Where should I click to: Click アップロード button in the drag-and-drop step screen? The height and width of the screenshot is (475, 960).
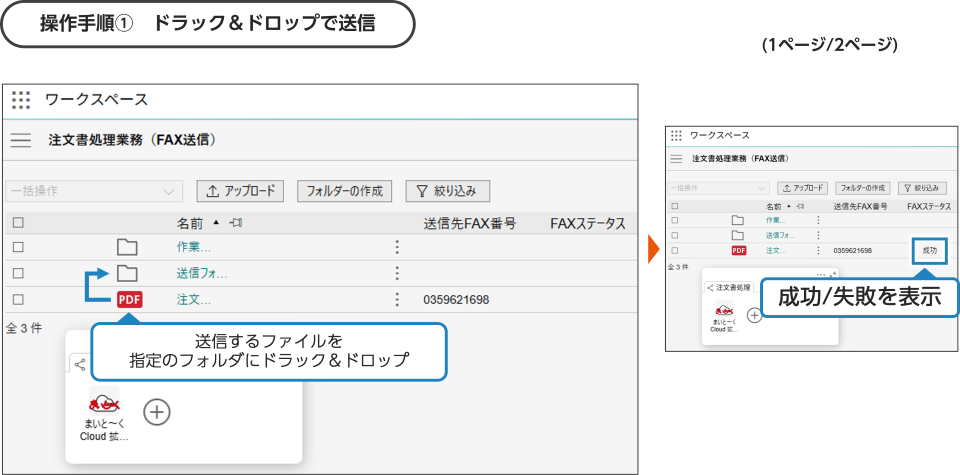pyautogui.click(x=240, y=191)
